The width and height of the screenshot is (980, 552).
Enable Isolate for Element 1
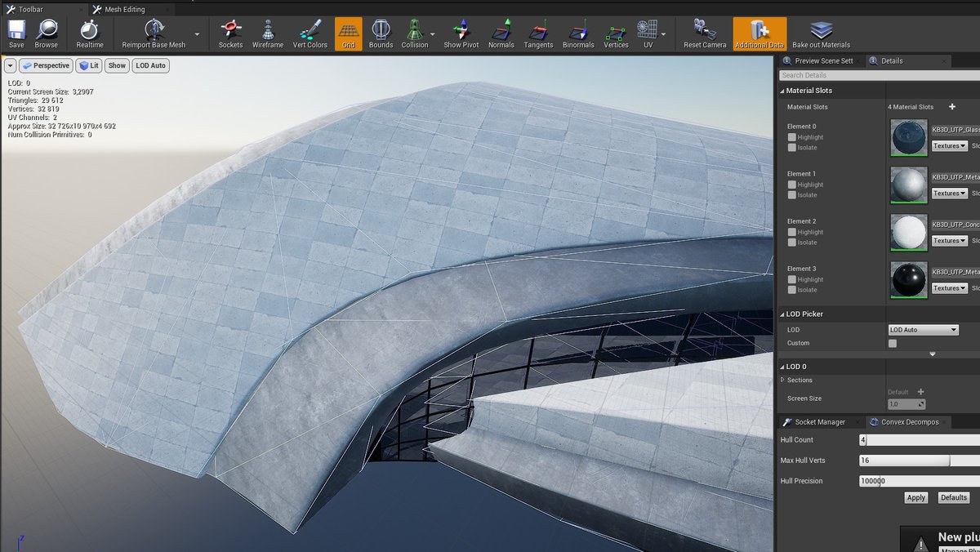click(x=791, y=195)
